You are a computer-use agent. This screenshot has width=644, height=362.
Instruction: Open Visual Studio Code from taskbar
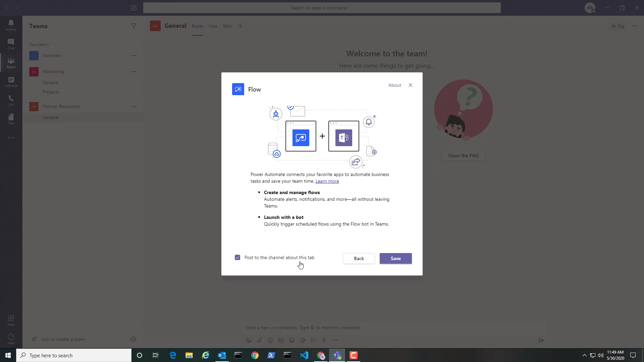304,355
